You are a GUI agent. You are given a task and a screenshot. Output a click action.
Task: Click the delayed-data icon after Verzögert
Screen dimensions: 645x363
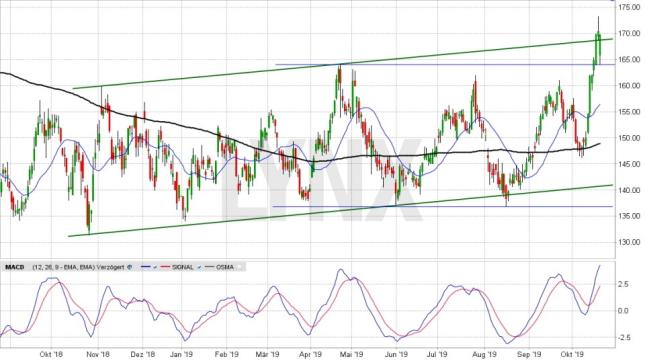coord(129,267)
